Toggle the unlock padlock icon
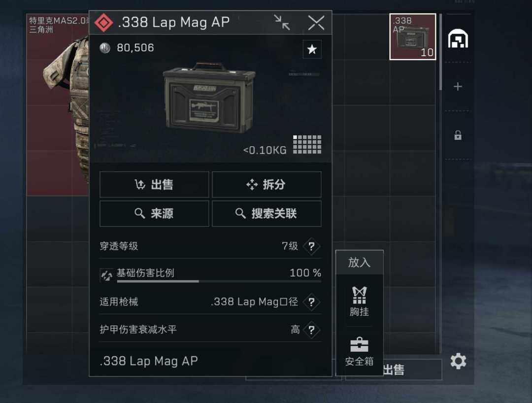 click(x=458, y=135)
